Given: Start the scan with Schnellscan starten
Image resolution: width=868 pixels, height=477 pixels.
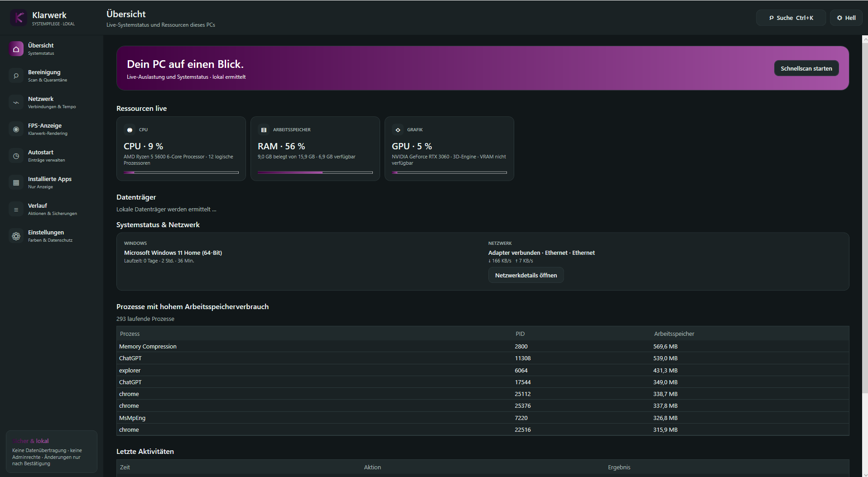Looking at the screenshot, I should tap(806, 68).
